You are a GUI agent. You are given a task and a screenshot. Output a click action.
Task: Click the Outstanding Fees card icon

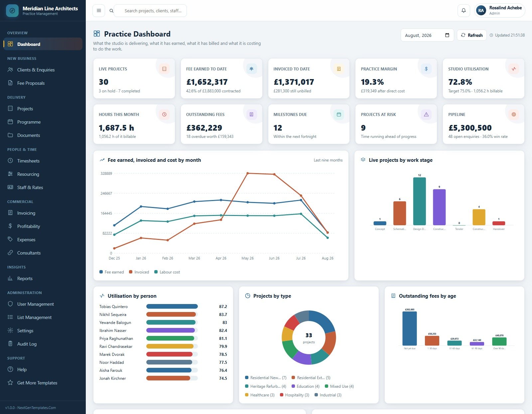251,114
